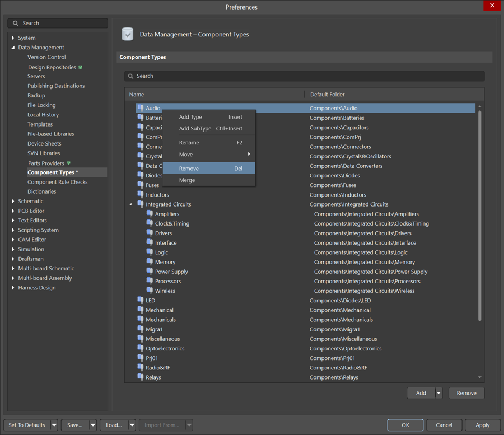Image resolution: width=504 pixels, height=435 pixels.
Task: Click the Migra1 component type icon
Action: (x=141, y=329)
